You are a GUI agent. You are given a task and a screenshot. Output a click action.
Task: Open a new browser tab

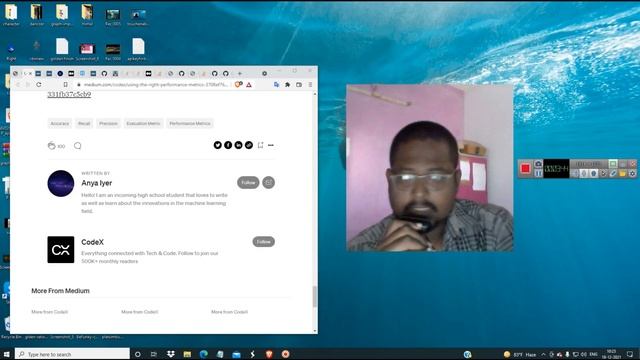[x=240, y=73]
